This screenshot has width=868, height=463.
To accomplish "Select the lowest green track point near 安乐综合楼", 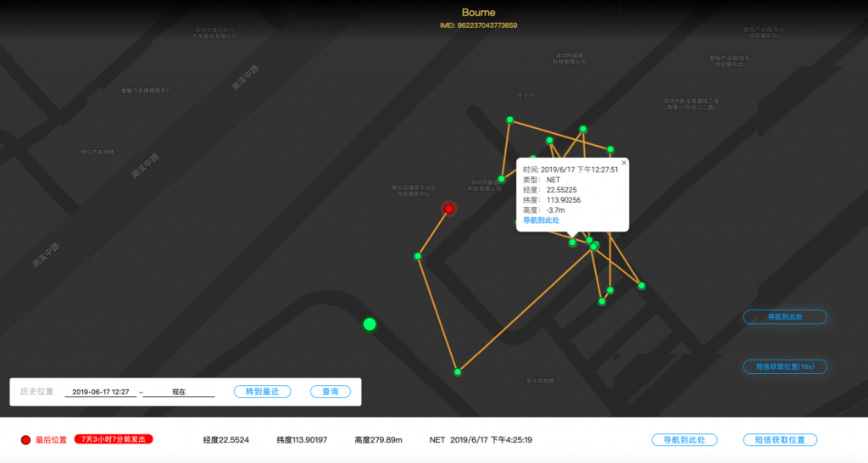I will click(x=458, y=372).
